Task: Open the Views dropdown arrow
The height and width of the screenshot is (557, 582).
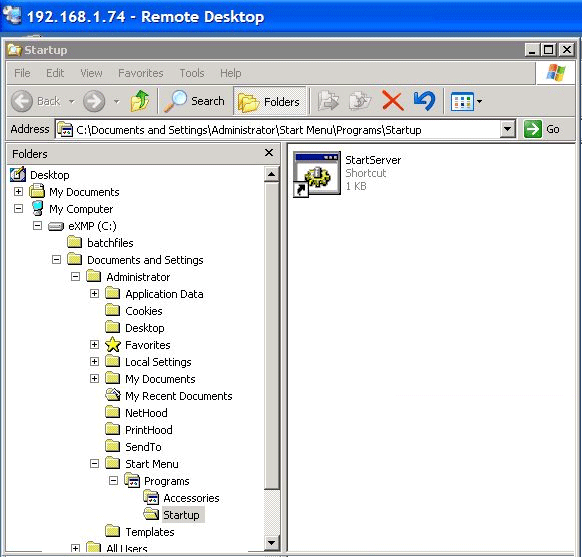Action: 479,101
